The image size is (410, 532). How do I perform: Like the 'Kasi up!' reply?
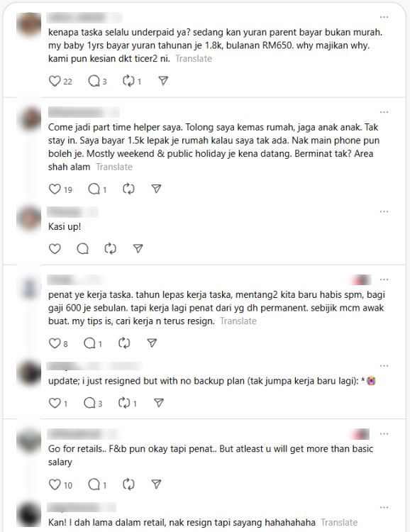(55, 249)
